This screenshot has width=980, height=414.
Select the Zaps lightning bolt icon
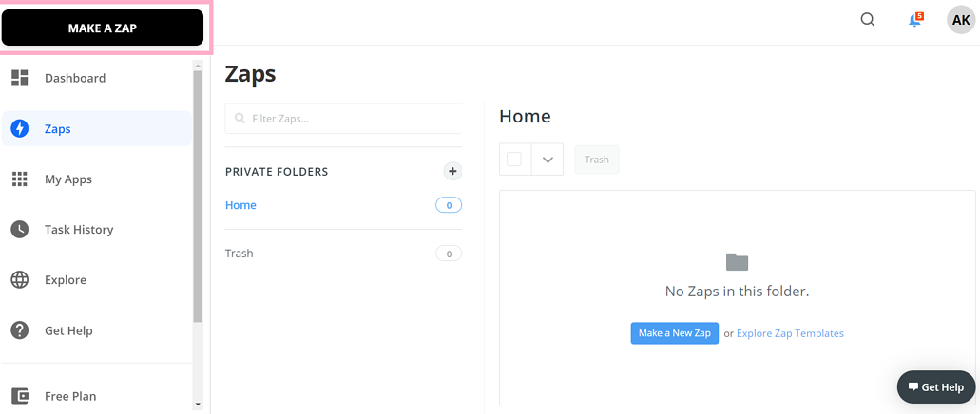coord(20,128)
